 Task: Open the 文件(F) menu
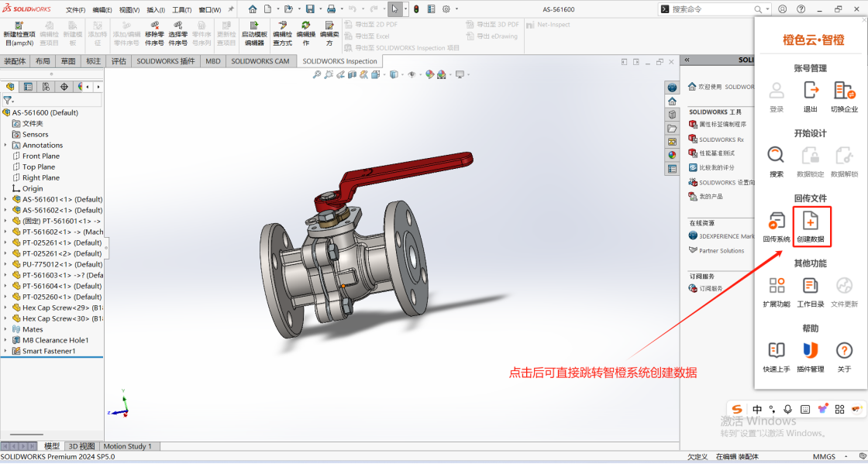pyautogui.click(x=75, y=10)
